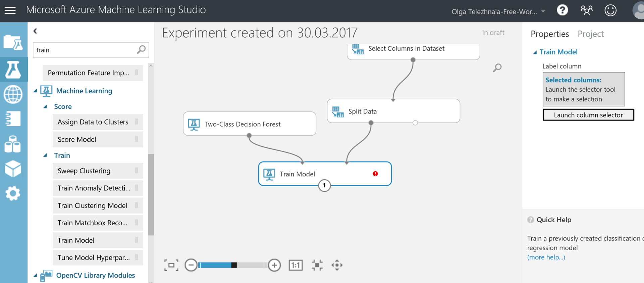
Task: Click the feedback smiley icon
Action: pyautogui.click(x=610, y=10)
